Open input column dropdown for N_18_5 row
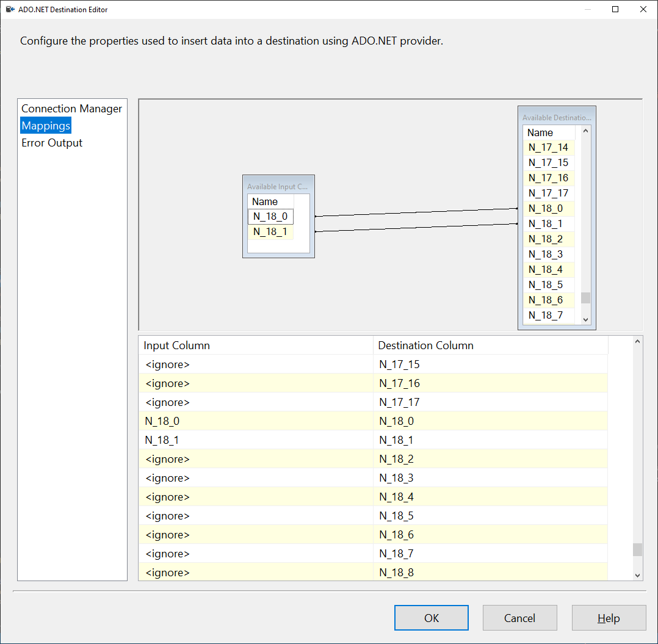This screenshot has width=658, height=644. 256,516
